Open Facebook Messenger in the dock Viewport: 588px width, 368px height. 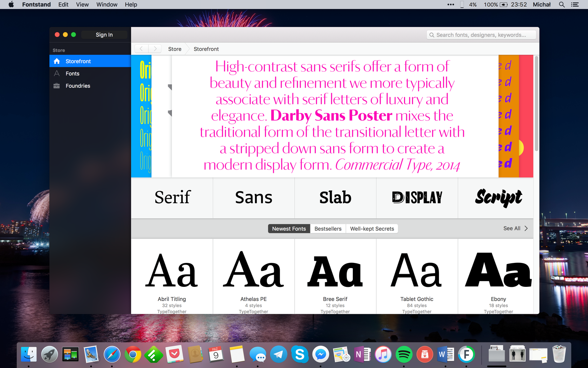click(321, 354)
